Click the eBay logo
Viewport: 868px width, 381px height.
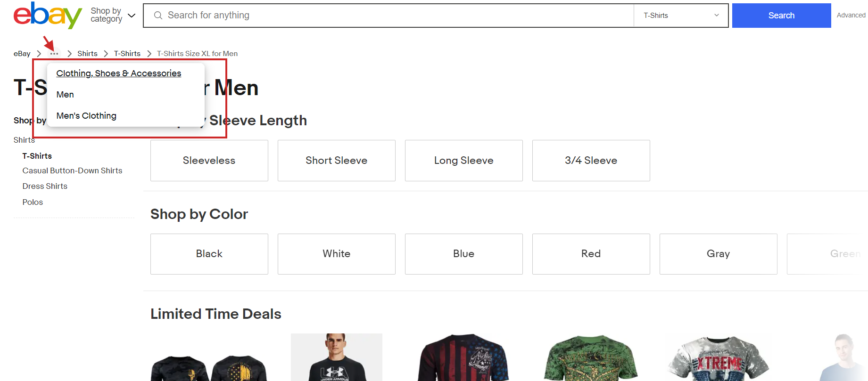[47, 16]
